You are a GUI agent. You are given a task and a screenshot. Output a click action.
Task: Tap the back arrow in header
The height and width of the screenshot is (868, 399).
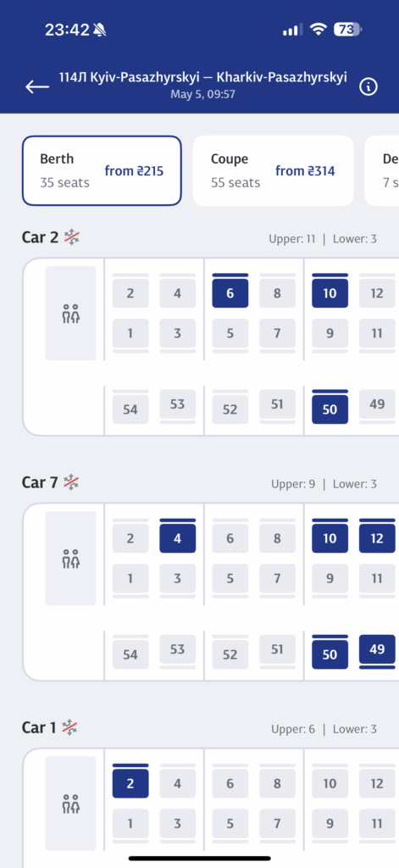[37, 87]
